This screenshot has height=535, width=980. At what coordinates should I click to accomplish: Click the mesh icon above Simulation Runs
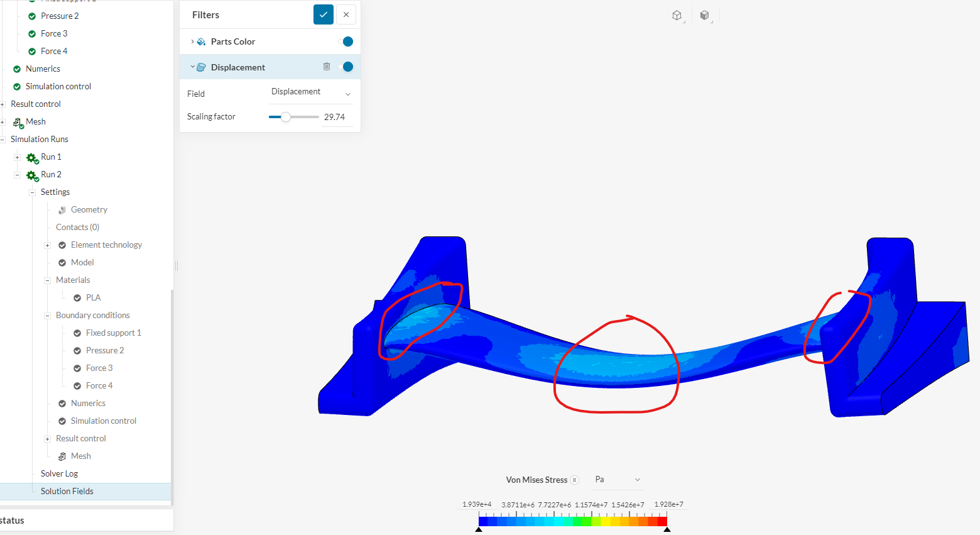[18, 123]
